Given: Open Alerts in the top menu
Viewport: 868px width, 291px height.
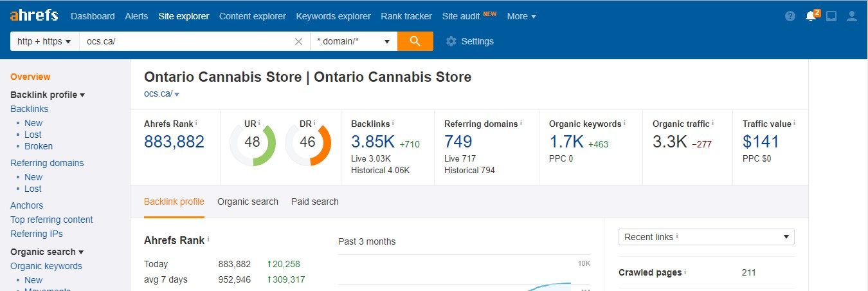Looking at the screenshot, I should click(136, 16).
